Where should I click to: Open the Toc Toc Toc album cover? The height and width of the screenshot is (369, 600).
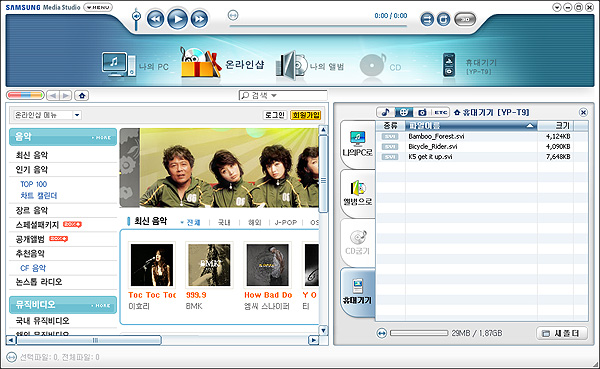click(152, 265)
